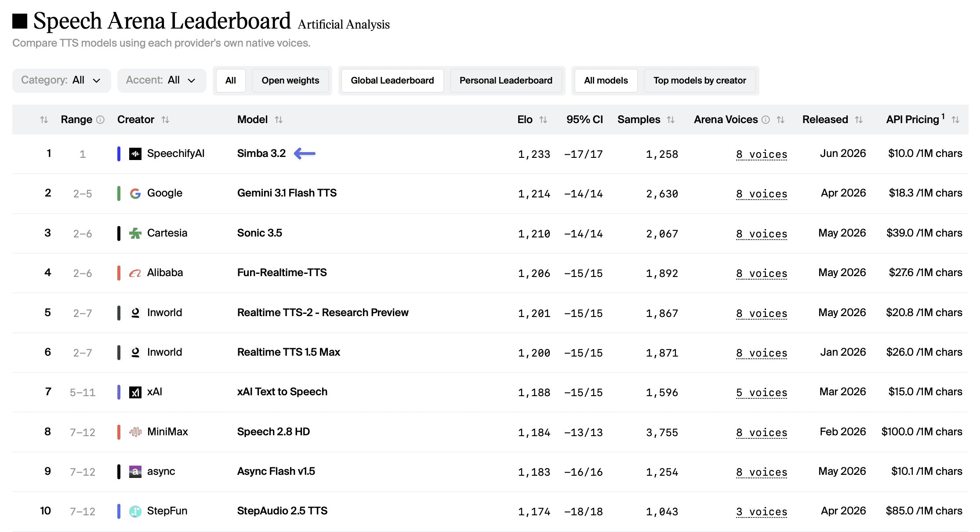
Task: Sort table by Model column arrows
Action: tap(279, 120)
